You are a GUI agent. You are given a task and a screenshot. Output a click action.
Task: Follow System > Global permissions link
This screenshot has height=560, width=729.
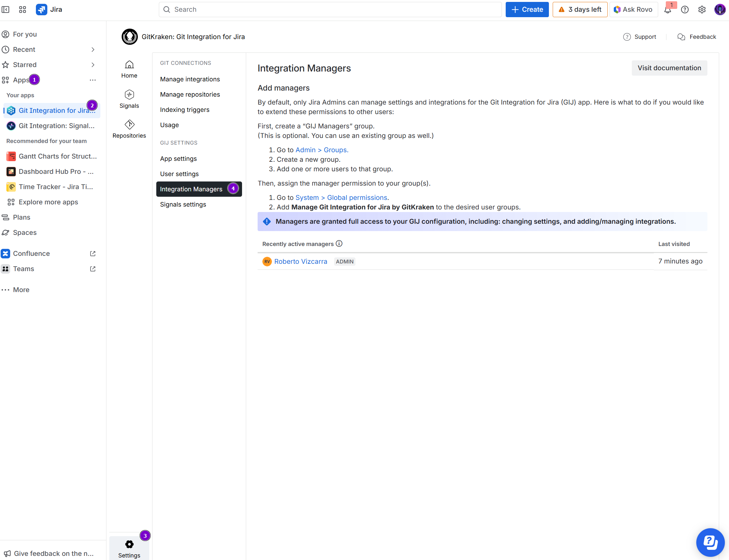341,198
